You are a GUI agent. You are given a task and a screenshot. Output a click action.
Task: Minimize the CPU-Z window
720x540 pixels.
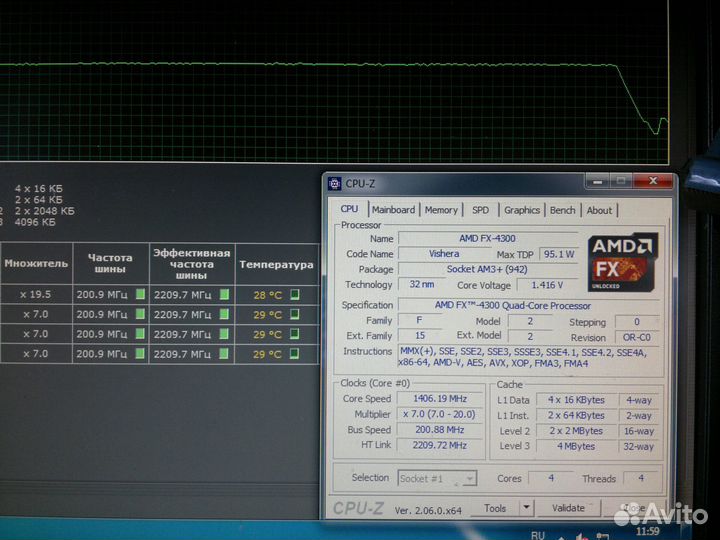point(597,181)
